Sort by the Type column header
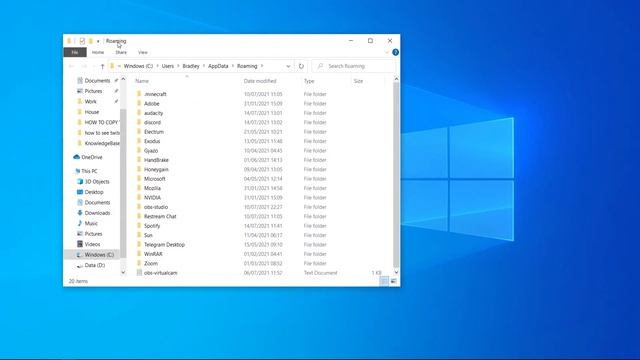Viewport: 640px width, 360px height. point(309,81)
